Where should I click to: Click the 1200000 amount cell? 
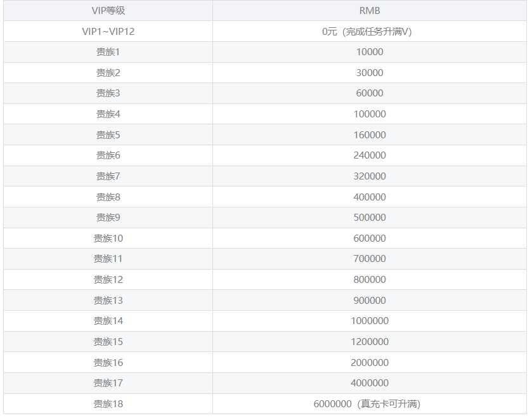coord(370,342)
